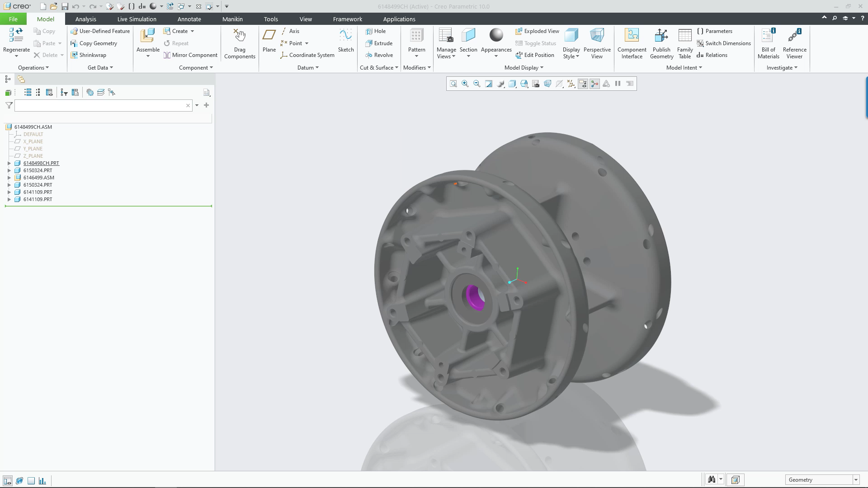Toggle Perspective View

pyautogui.click(x=597, y=43)
